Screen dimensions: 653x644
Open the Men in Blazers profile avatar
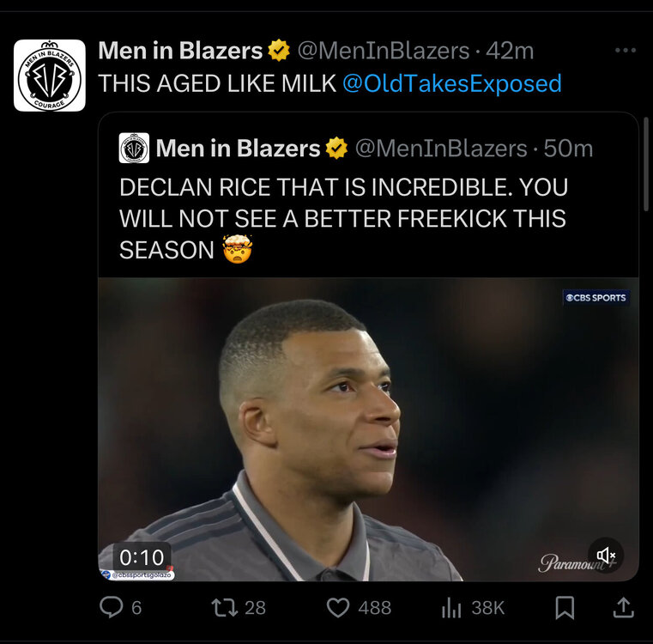[50, 76]
